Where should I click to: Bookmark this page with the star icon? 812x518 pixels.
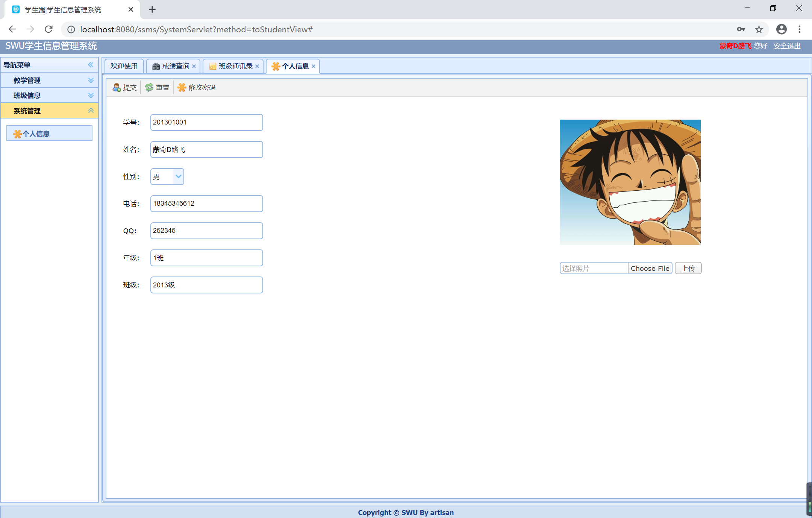(759, 29)
